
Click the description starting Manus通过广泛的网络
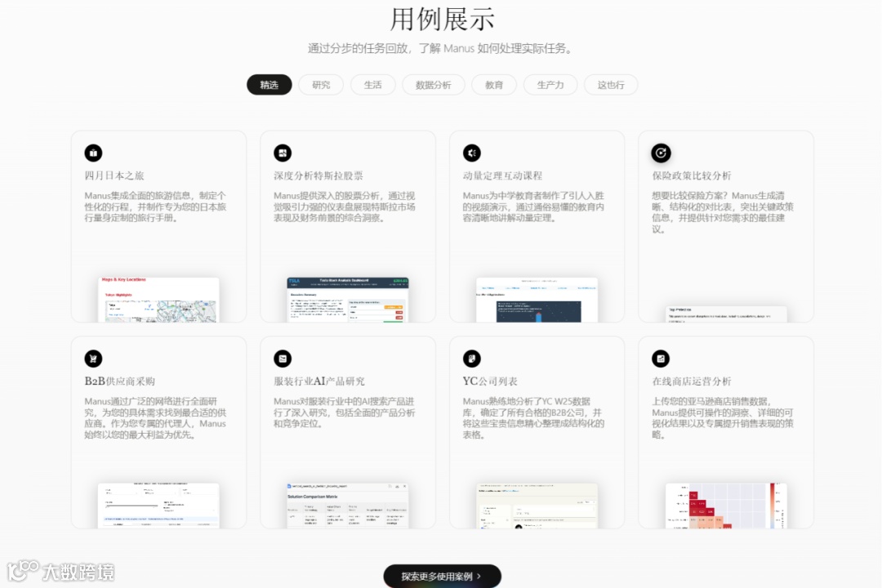(x=155, y=417)
